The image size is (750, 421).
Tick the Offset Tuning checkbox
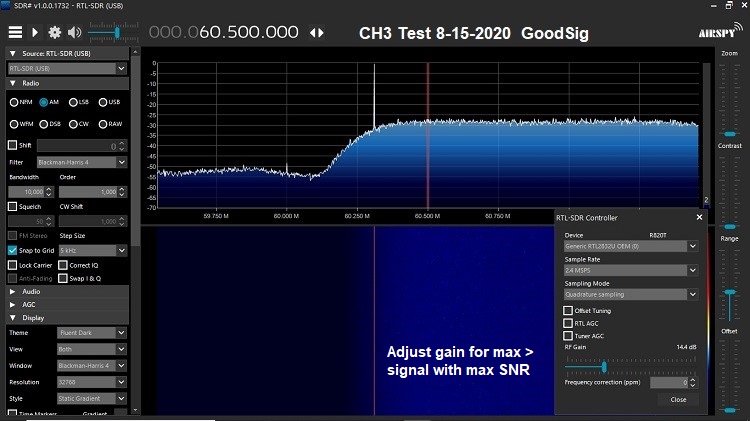(x=569, y=310)
